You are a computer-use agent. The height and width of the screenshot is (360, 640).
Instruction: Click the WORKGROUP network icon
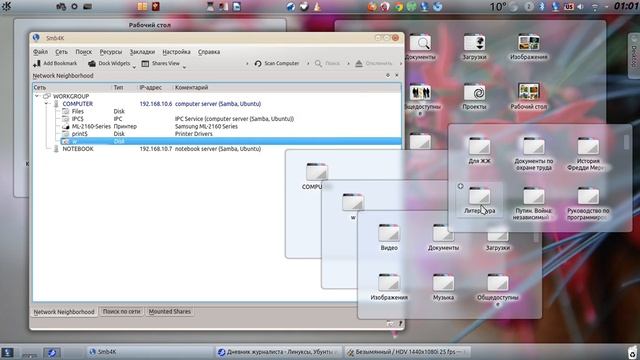(47, 96)
